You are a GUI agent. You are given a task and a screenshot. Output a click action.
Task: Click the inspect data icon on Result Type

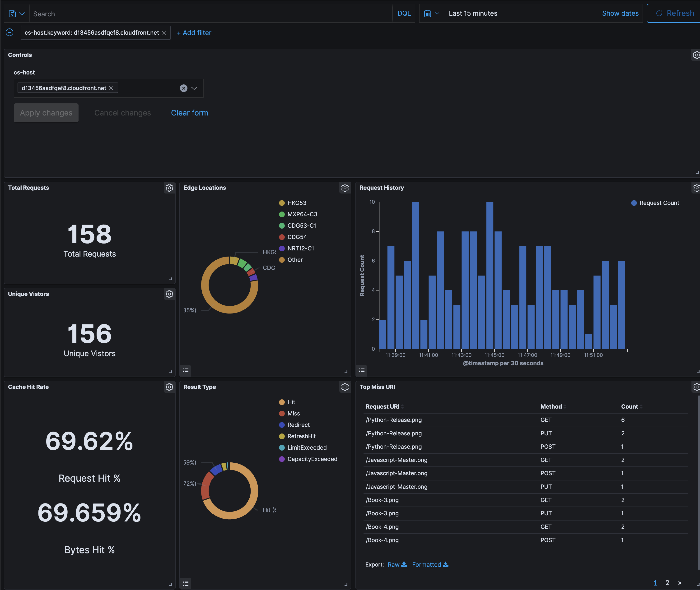pos(185,583)
